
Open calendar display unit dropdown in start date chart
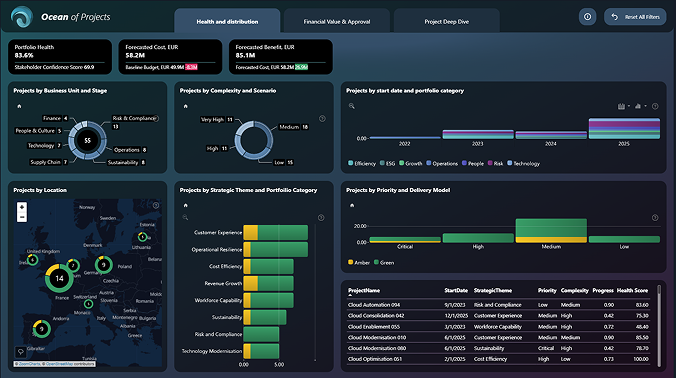click(x=623, y=106)
